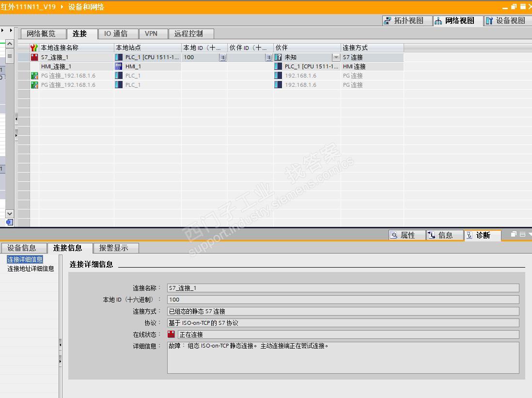Select the 连接信息 tab

point(70,248)
